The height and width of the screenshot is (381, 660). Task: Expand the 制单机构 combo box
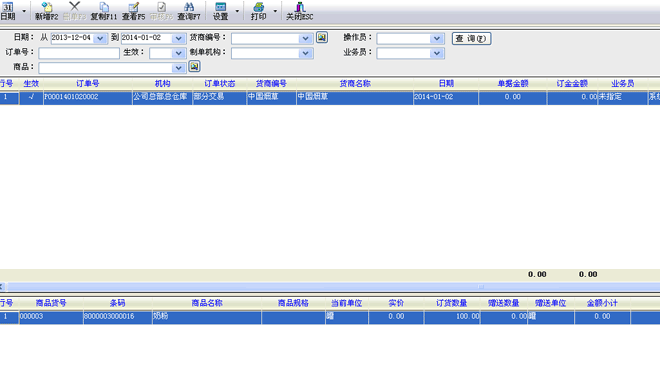point(306,53)
